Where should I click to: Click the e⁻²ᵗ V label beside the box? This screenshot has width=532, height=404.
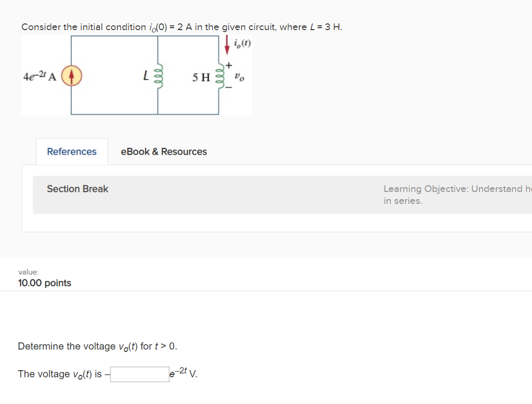point(181,374)
